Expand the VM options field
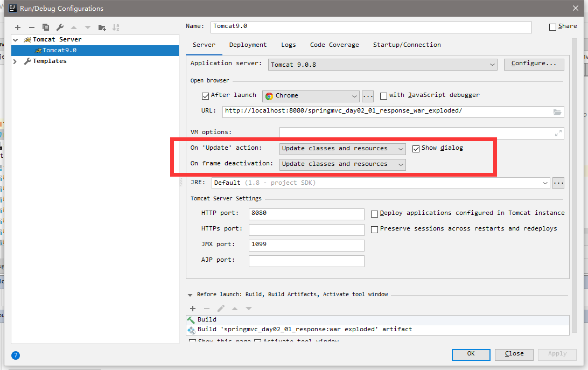Viewport: 588px width, 370px height. coord(558,133)
